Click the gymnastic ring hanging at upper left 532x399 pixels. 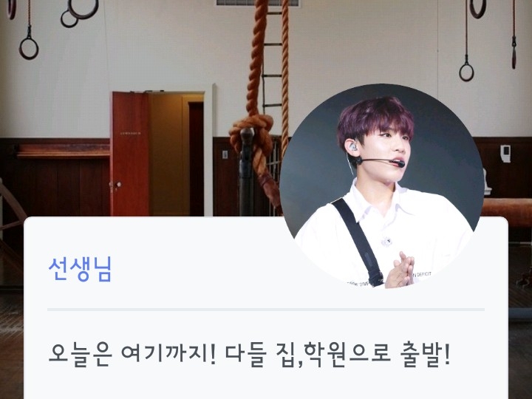[x=29, y=49]
